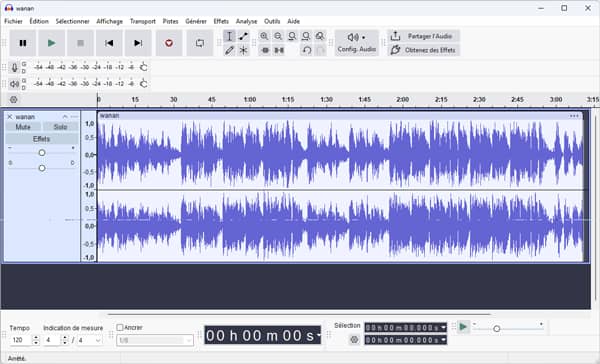Select the Draw (pencil) tool
The image size is (600, 364).
tap(229, 50)
